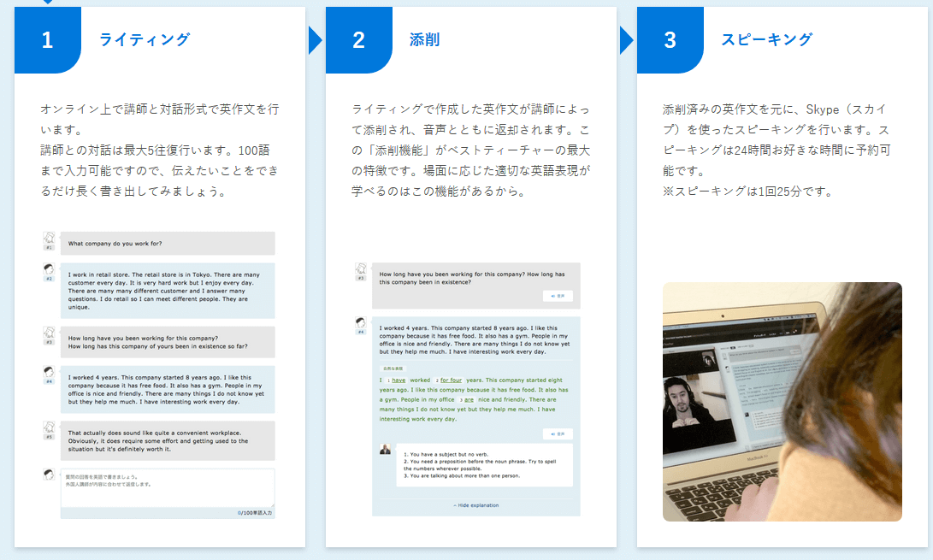Click the black "I worked 4 years" text in 添削 card

tap(475, 339)
